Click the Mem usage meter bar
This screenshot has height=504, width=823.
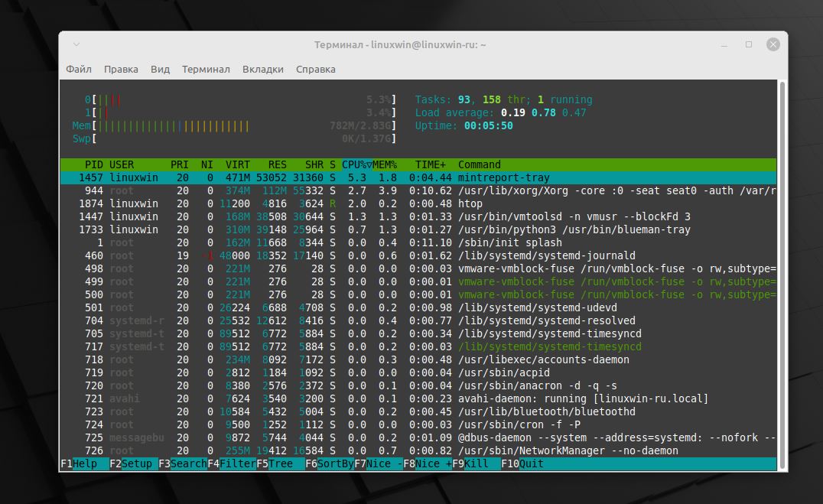pyautogui.click(x=234, y=126)
